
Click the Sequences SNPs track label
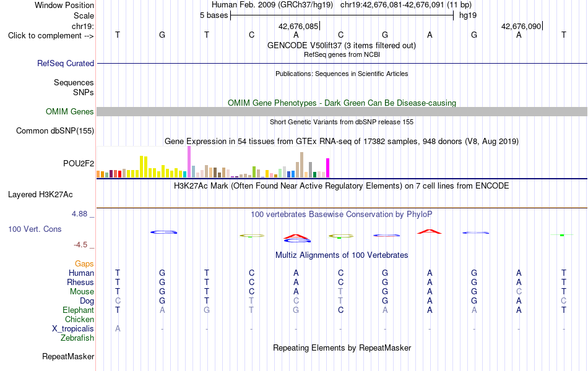[x=74, y=87]
